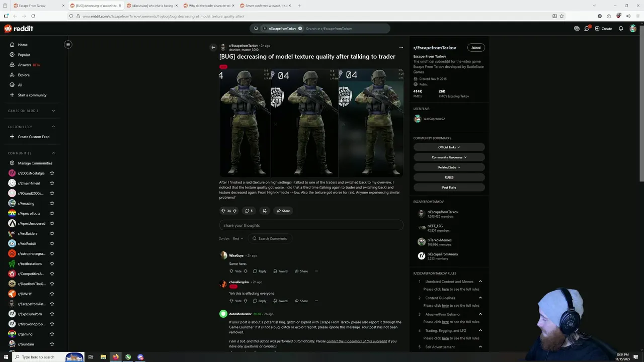Image resolution: width=644 pixels, height=362 pixels.
Task: Open more options on chevaliergrim's comment
Action: (x=316, y=301)
